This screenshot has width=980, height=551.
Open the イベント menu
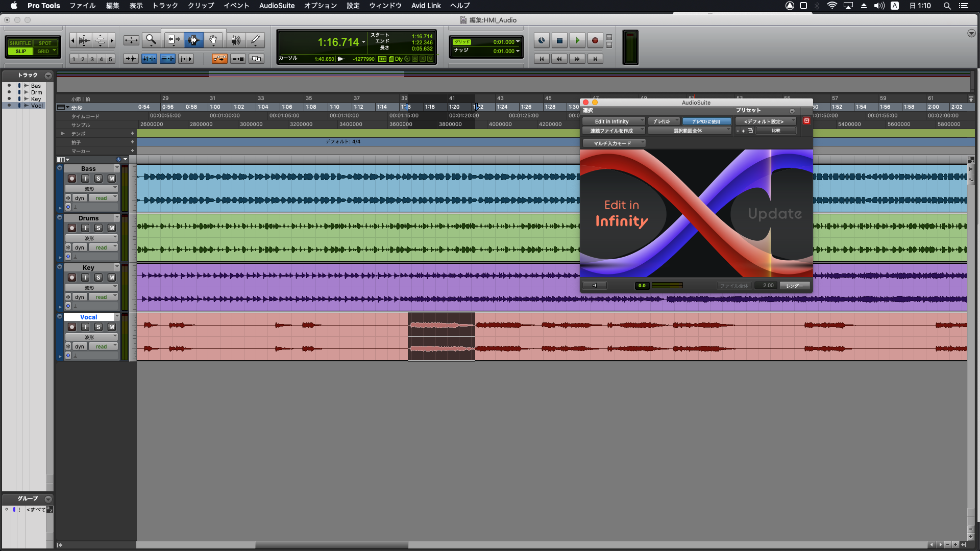[x=237, y=6]
